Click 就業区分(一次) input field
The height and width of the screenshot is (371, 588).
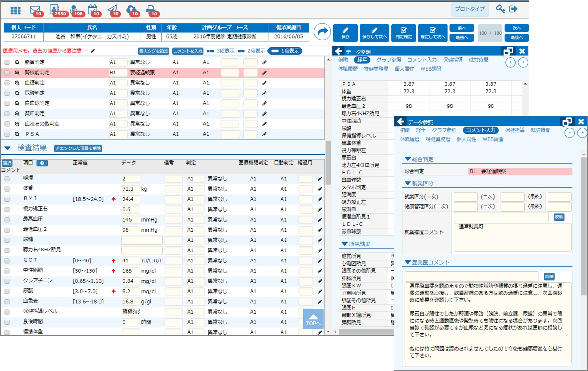tap(465, 197)
